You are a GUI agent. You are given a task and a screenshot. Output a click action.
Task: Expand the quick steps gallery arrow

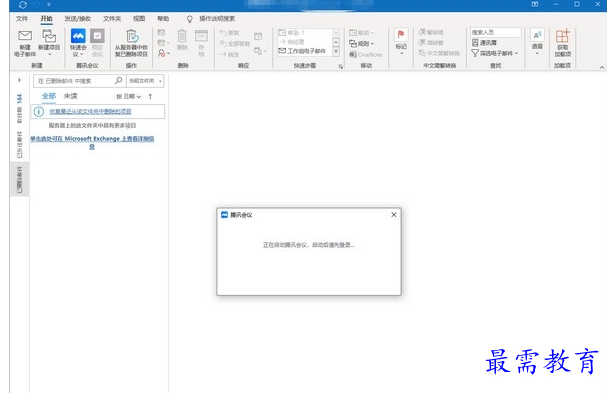pyautogui.click(x=336, y=51)
